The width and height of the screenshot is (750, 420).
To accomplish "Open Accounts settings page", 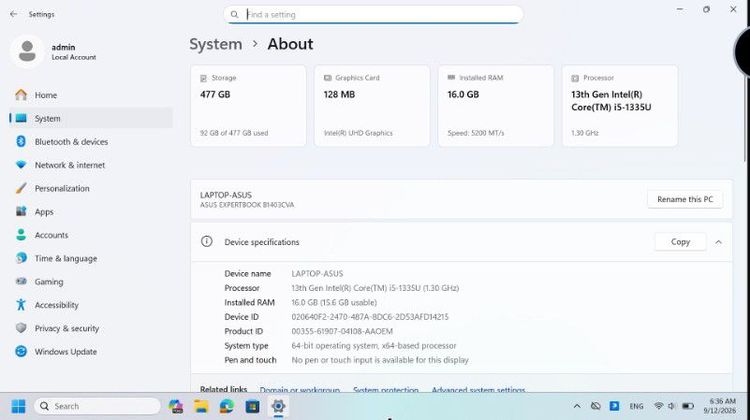I will pyautogui.click(x=91, y=235).
